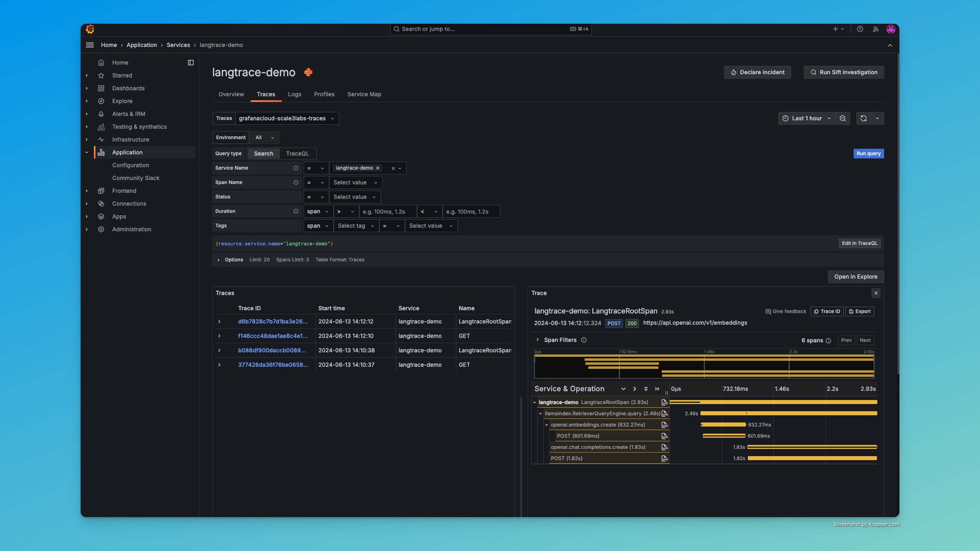The image size is (980, 551).
Task: Refresh the traces query with refresh icon
Action: click(x=864, y=118)
